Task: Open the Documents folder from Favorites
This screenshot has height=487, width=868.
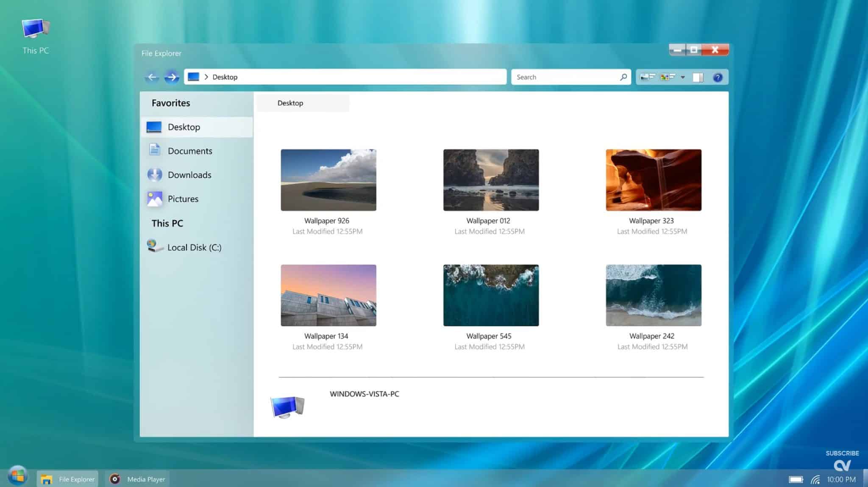Action: tap(190, 151)
